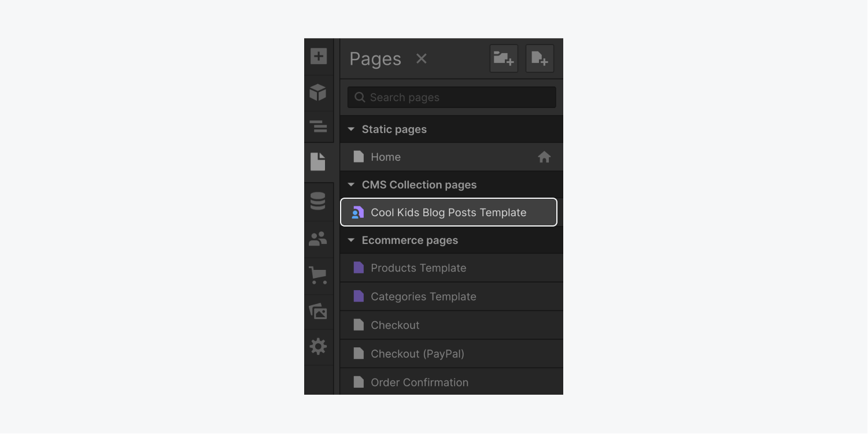Click the Search pages field
The width and height of the screenshot is (868, 434).
(451, 97)
